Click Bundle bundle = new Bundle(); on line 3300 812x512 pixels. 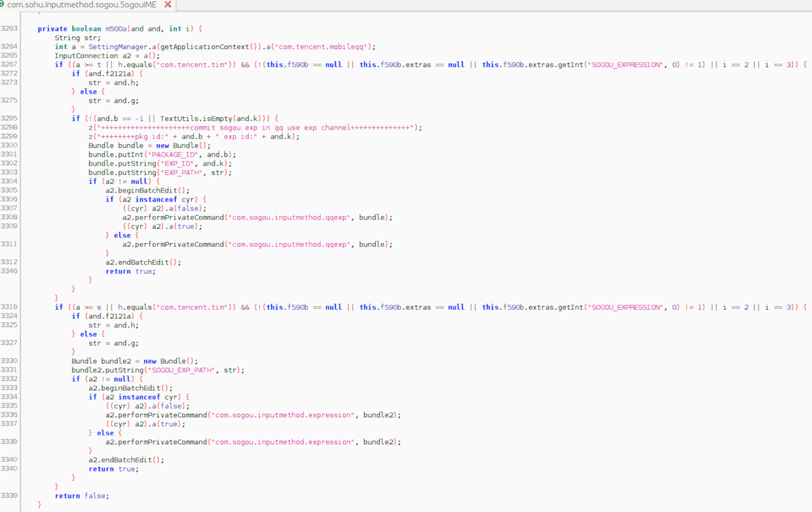pyautogui.click(x=150, y=146)
